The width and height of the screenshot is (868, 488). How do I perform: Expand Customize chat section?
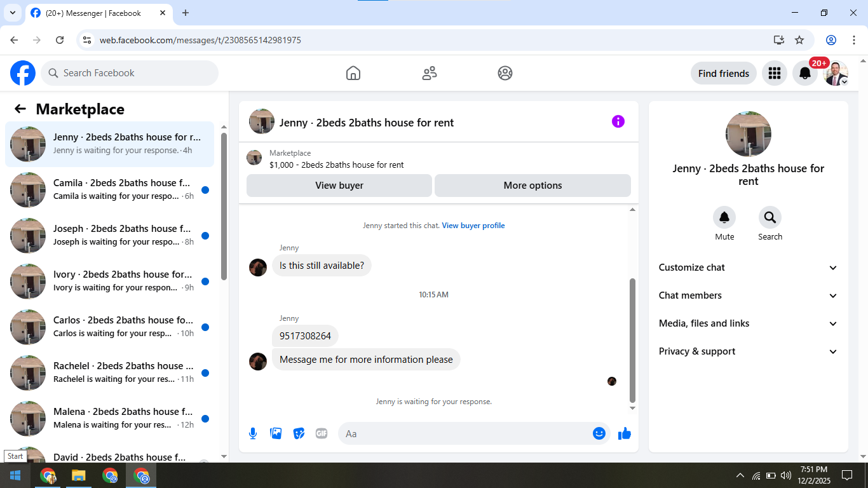click(749, 268)
